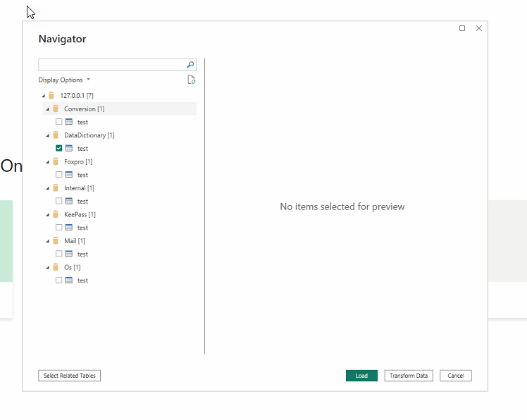Collapse the Conversion database node
This screenshot has width=527, height=420.
(x=47, y=109)
